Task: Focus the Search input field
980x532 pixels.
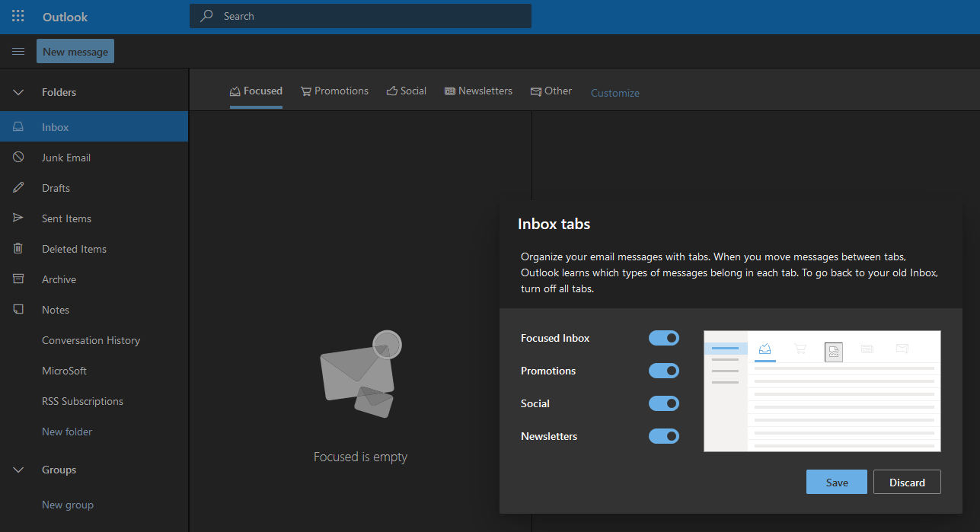Action: (360, 16)
